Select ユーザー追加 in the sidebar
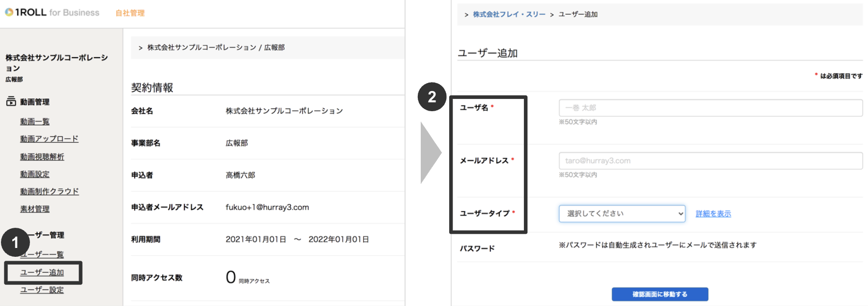The image size is (868, 306). (42, 272)
